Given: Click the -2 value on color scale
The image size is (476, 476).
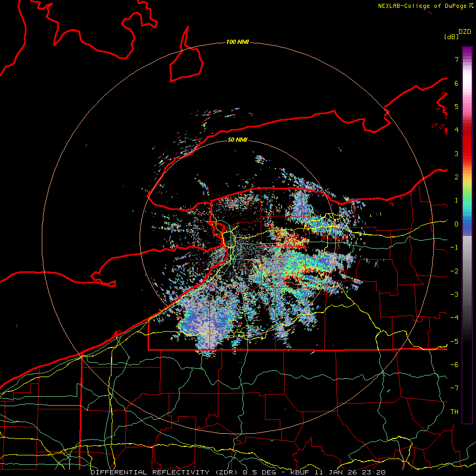Looking at the screenshot, I should pos(454,271).
